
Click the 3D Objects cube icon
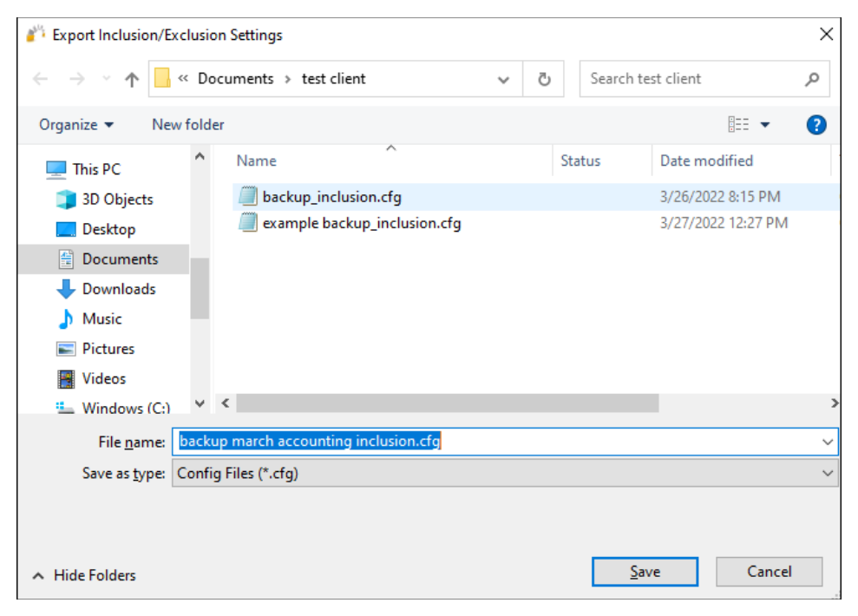66,200
